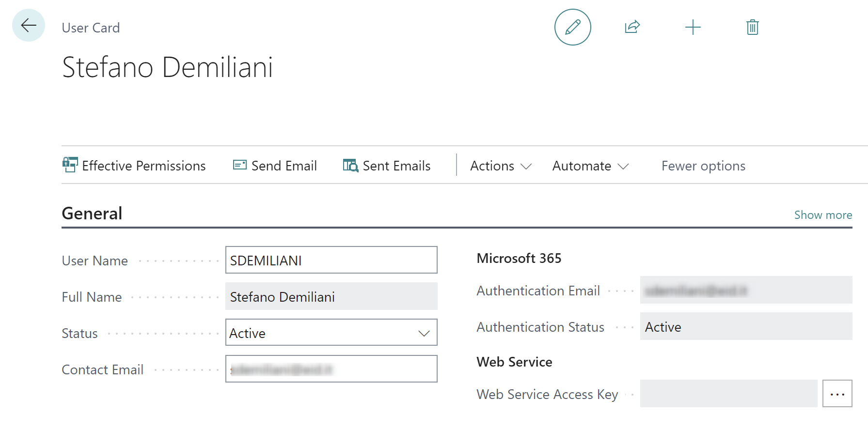
Task: Click the Authentication Email field
Action: tap(745, 290)
